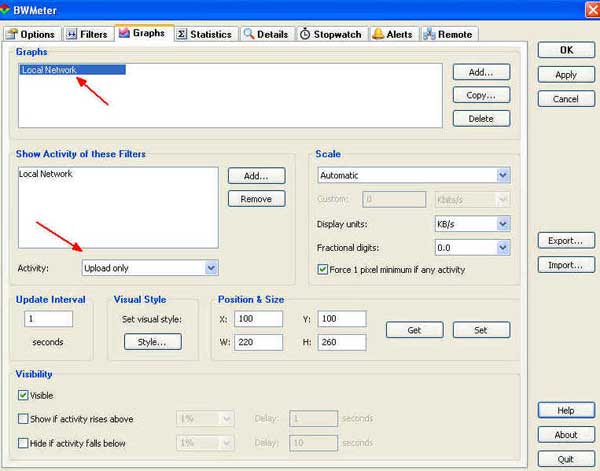600x471 pixels.
Task: Open the Details tab
Action: point(267,34)
